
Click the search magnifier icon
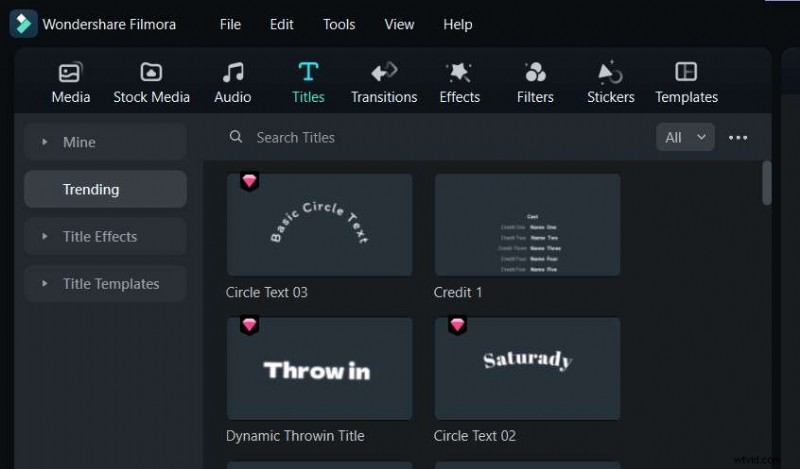[x=236, y=137]
